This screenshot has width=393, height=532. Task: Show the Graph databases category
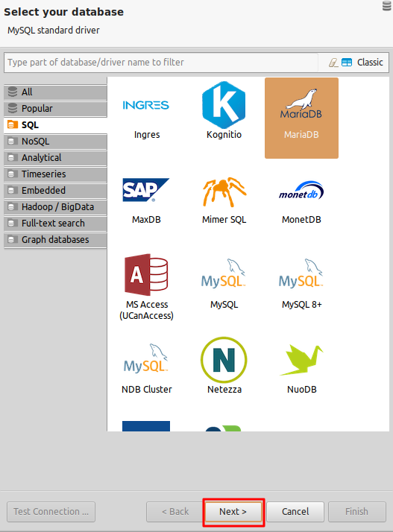click(x=55, y=240)
